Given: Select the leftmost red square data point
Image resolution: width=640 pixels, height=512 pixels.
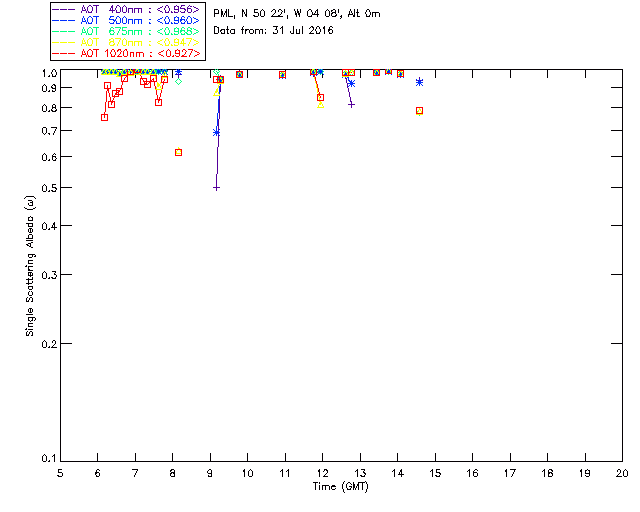Looking at the screenshot, I should 104,117.
